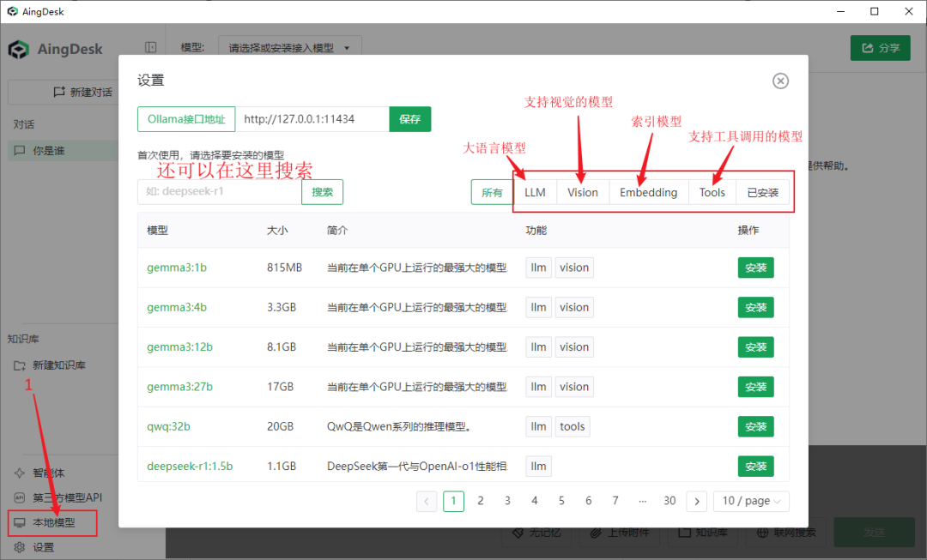Click the 模型 column header
Screen dimensions: 927x560
point(157,230)
